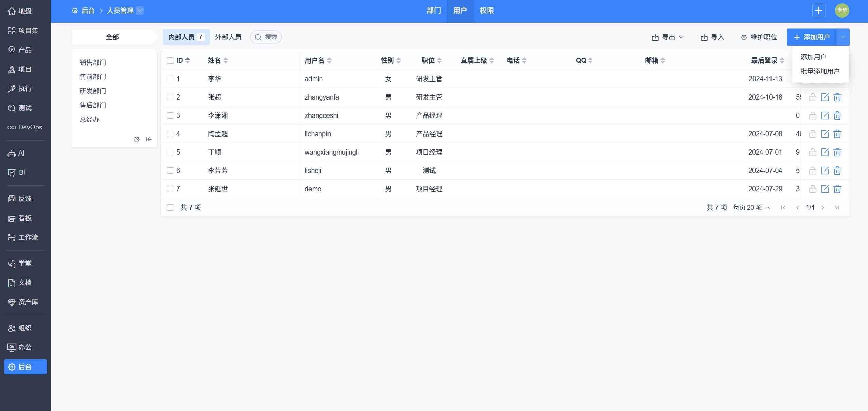
Task: Toggle select-all checkbox in ID header
Action: point(170,60)
